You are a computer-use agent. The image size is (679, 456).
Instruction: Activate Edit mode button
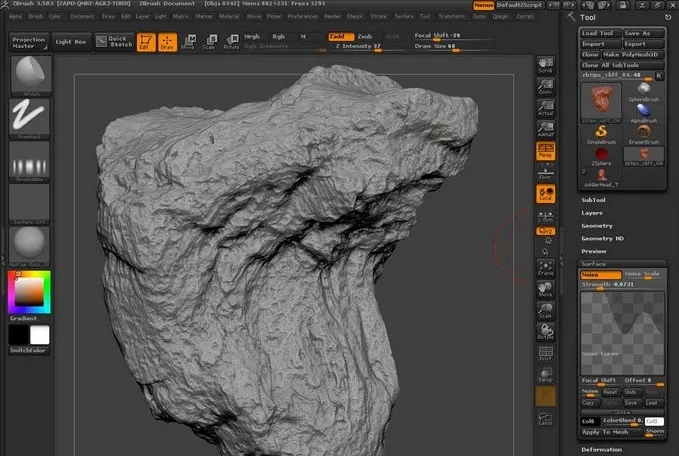(x=145, y=42)
